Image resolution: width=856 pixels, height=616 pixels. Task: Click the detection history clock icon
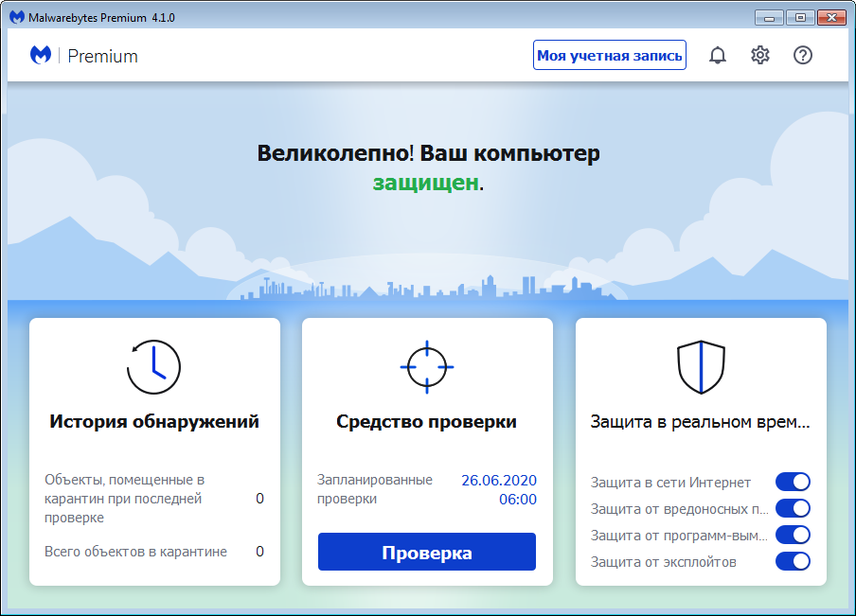[x=153, y=367]
